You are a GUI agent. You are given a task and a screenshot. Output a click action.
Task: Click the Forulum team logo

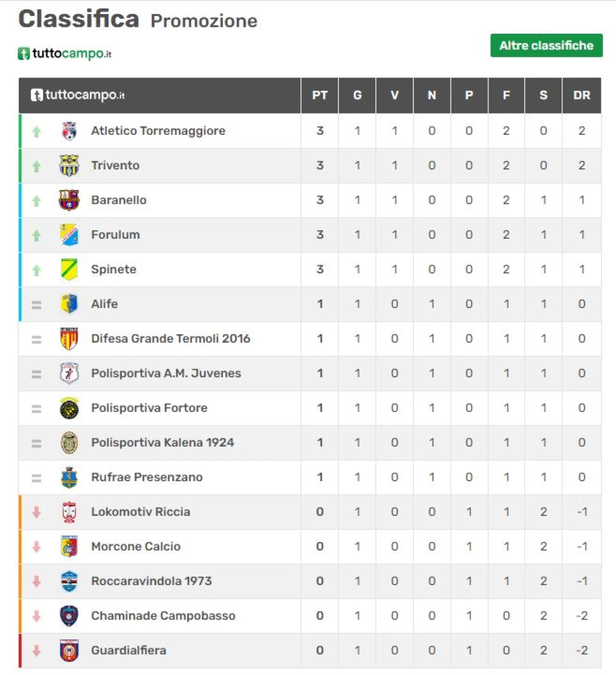coord(69,235)
